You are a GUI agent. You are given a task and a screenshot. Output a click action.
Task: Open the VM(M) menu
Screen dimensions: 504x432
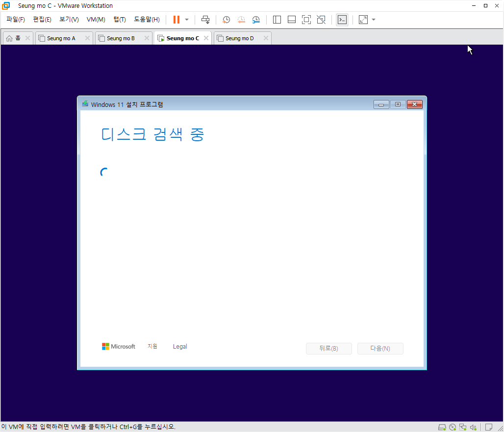coord(96,20)
